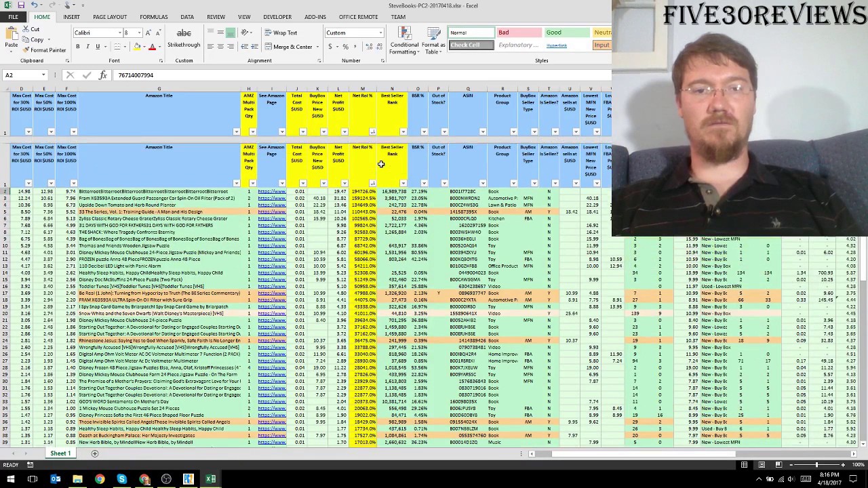Open the FORMULAS ribbon tab

click(x=154, y=17)
